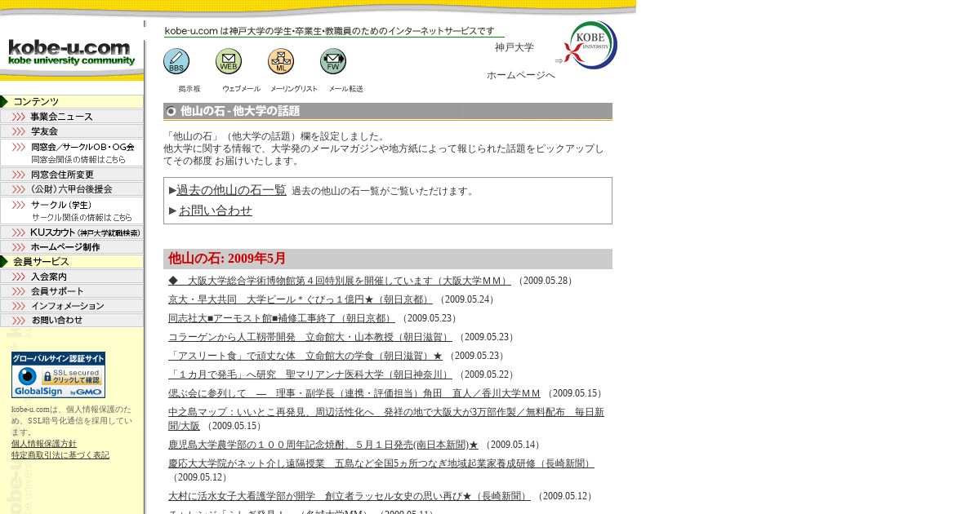
Task: Open 「アスリート食」で頑丈な体 article link
Action: 305,356
